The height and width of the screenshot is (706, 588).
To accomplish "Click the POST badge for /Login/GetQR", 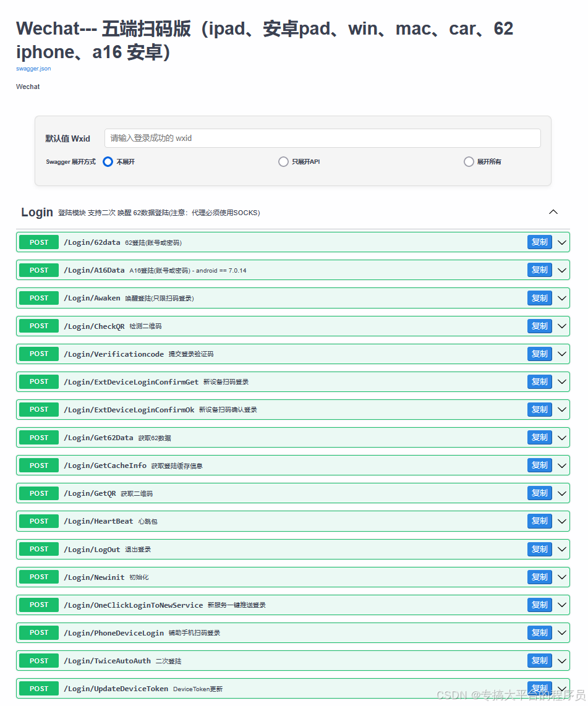I will click(39, 493).
